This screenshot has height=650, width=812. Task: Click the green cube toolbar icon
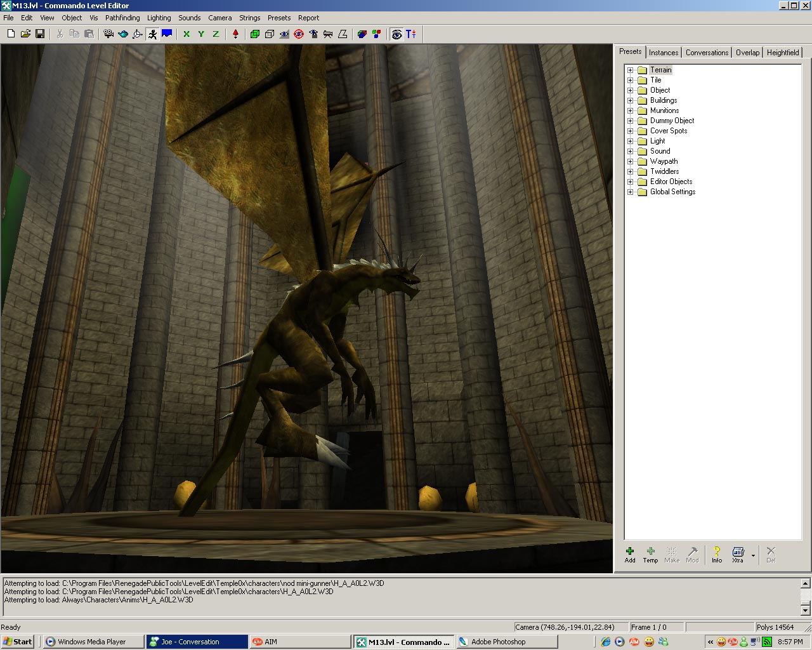(x=255, y=34)
